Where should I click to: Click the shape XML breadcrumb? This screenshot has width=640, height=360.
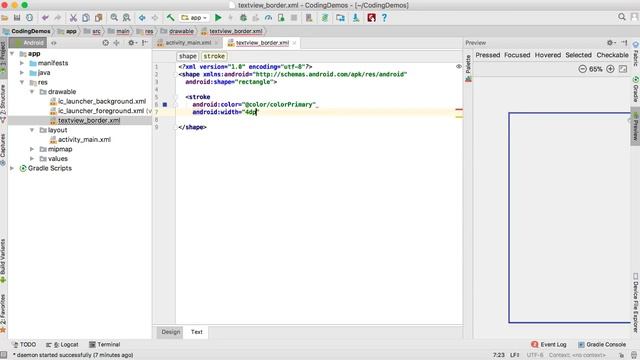click(x=187, y=56)
